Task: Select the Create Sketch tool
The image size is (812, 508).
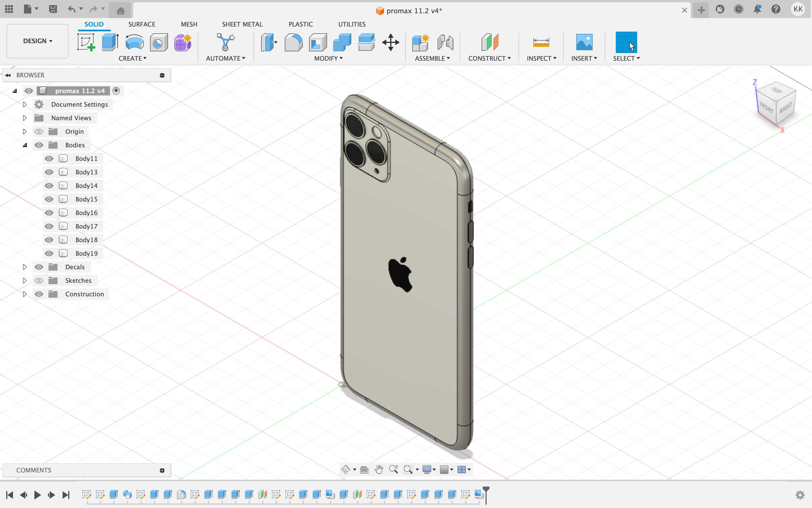Action: pos(86,42)
